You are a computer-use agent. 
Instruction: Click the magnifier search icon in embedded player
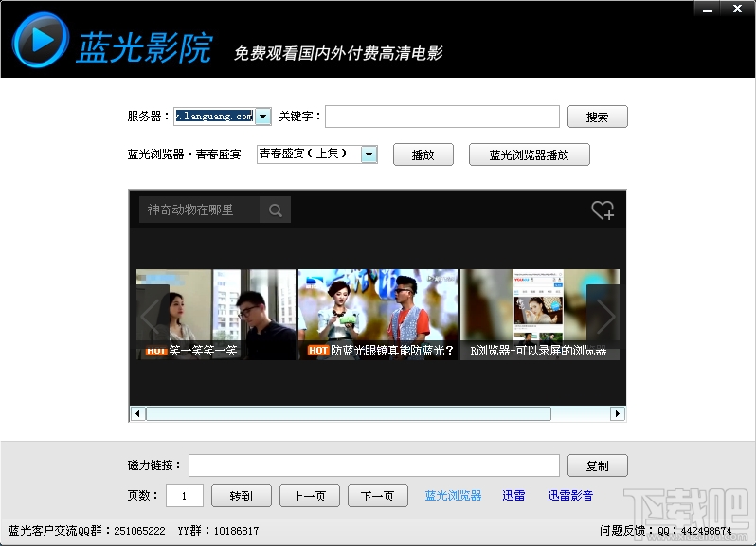[x=276, y=209]
